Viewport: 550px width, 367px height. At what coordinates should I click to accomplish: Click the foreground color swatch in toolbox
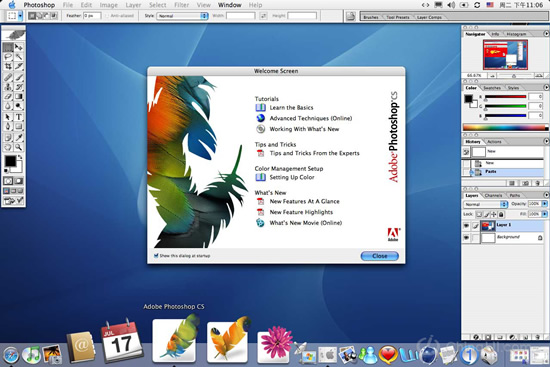(x=10, y=161)
